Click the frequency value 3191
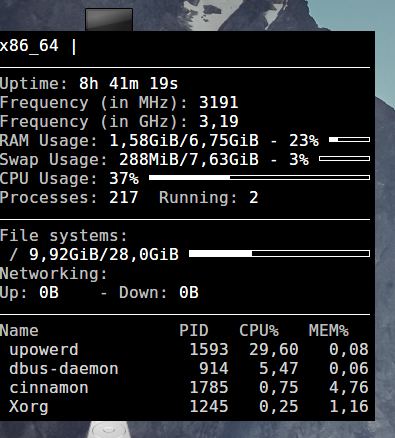The width and height of the screenshot is (395, 438). point(219,102)
